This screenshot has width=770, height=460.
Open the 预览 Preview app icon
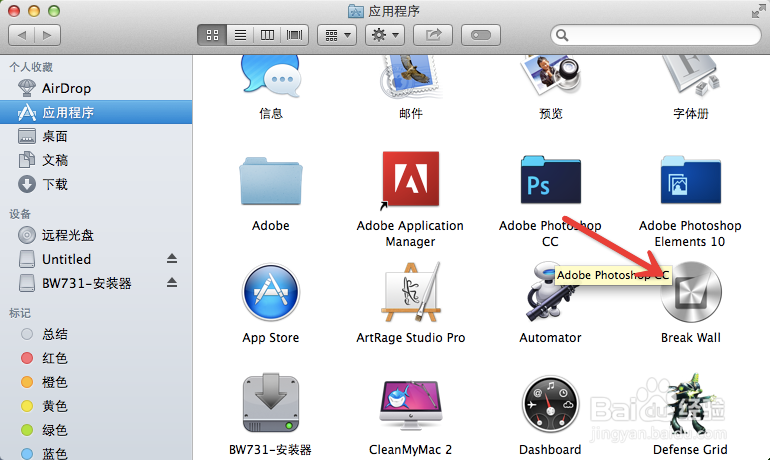pos(550,77)
